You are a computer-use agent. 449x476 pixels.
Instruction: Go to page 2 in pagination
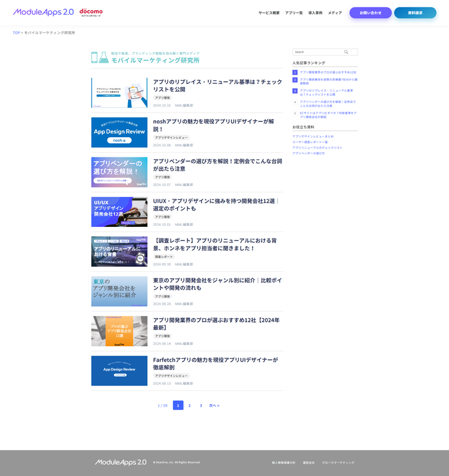pyautogui.click(x=189, y=405)
